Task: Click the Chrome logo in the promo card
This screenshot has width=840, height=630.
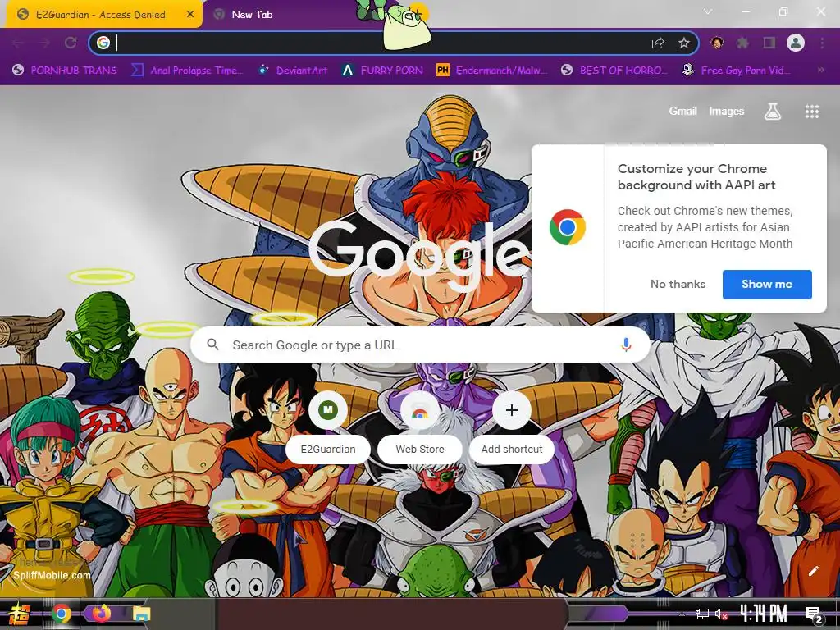Action: [x=568, y=227]
